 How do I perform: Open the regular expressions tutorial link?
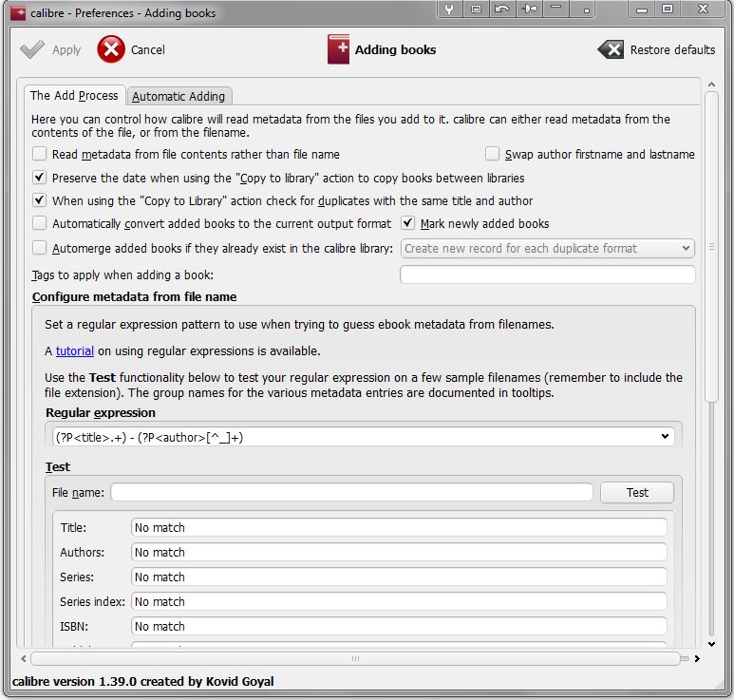tap(75, 351)
